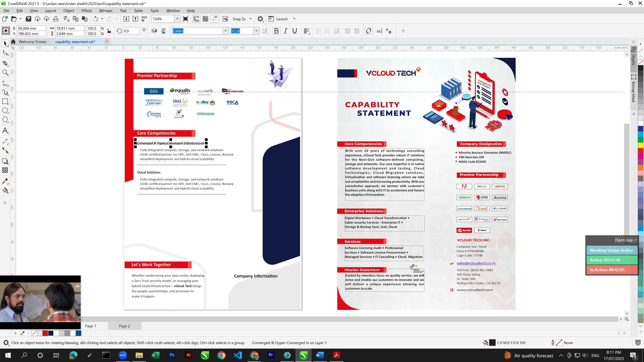This screenshot has height=362, width=644.
Task: Open the Bitmaps menu
Action: [x=106, y=11]
